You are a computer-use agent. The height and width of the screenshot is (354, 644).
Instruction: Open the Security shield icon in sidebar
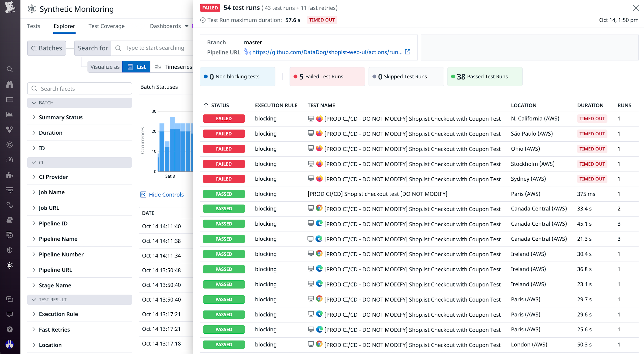tap(10, 250)
